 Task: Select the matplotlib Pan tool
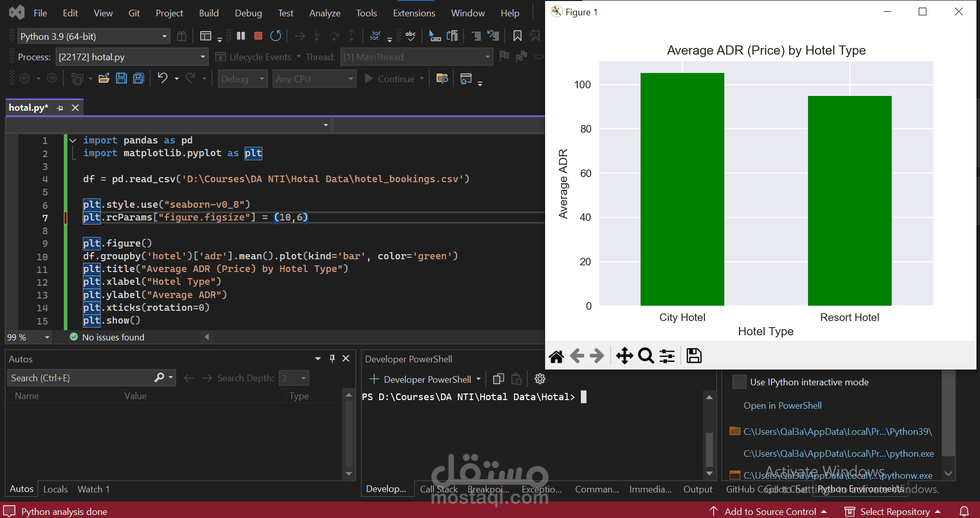pos(624,356)
